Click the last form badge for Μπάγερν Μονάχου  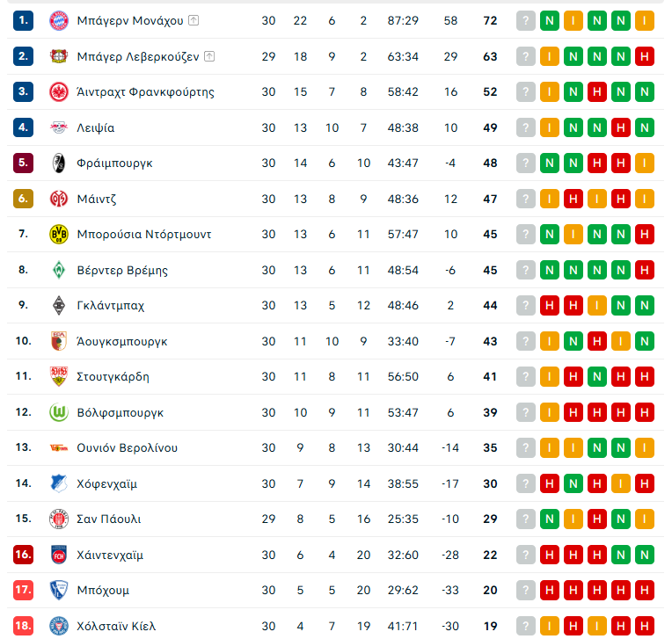pos(645,20)
